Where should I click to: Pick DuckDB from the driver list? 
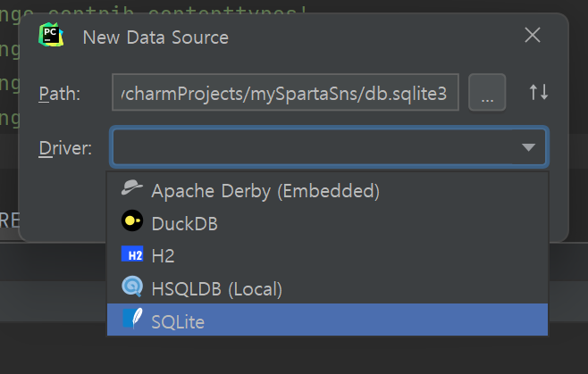327,223
